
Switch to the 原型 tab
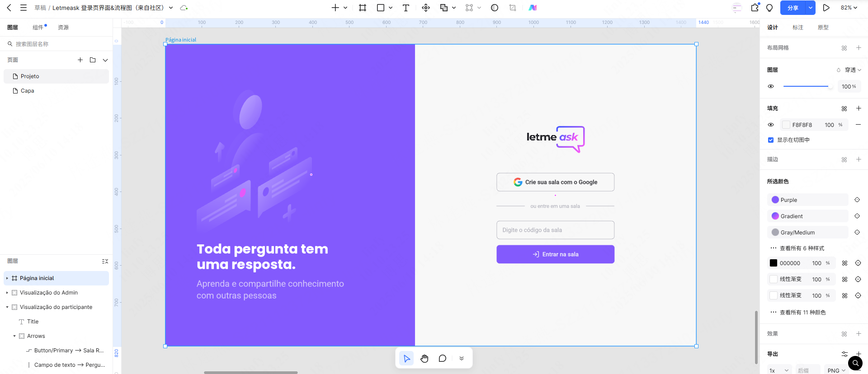823,27
